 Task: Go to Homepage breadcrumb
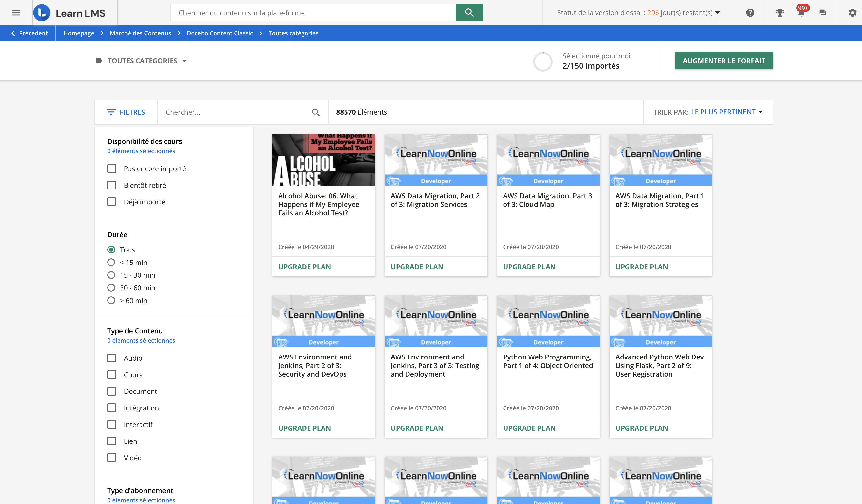(x=79, y=33)
